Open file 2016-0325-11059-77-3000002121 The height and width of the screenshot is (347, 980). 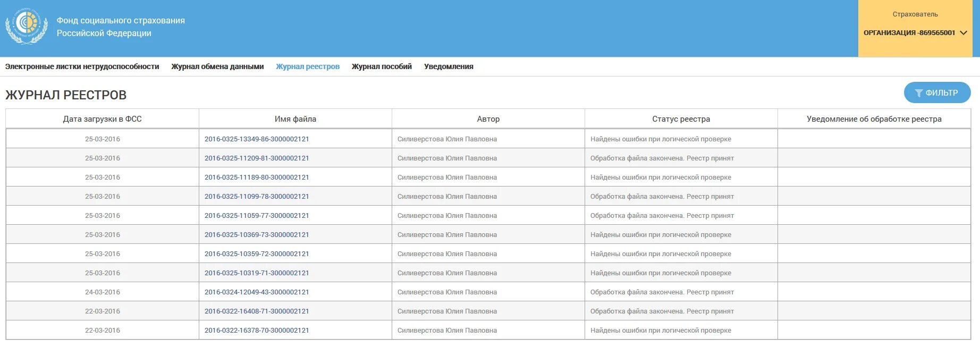tap(257, 216)
